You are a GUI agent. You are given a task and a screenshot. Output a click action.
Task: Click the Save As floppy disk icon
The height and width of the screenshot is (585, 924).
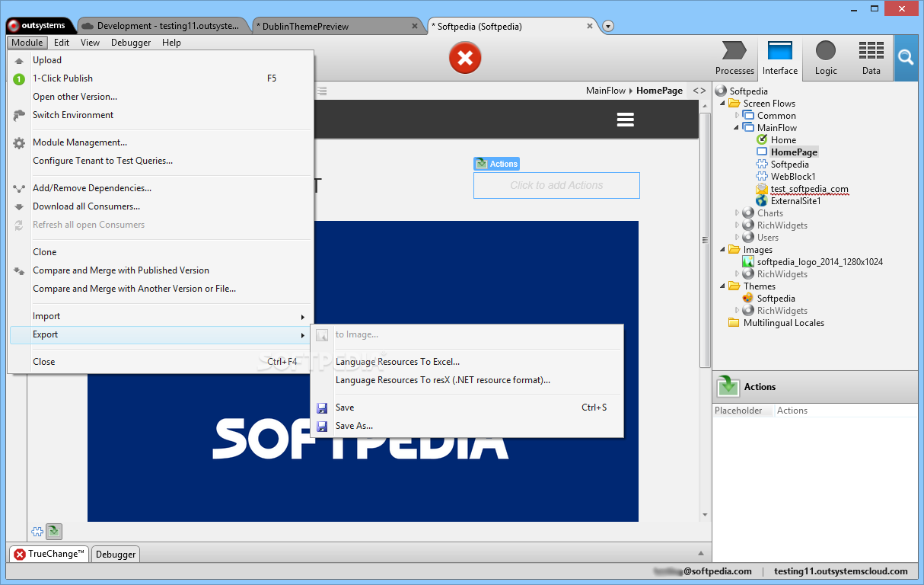click(x=322, y=426)
